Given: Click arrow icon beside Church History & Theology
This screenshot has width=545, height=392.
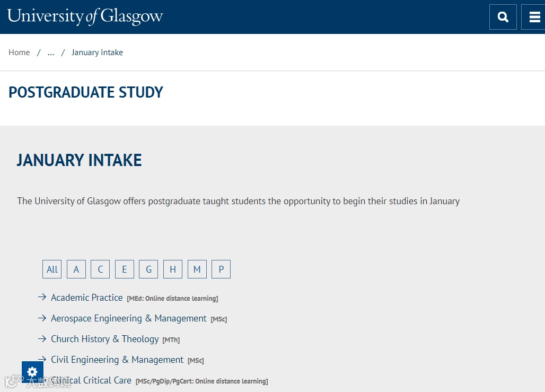Looking at the screenshot, I should point(42,338).
